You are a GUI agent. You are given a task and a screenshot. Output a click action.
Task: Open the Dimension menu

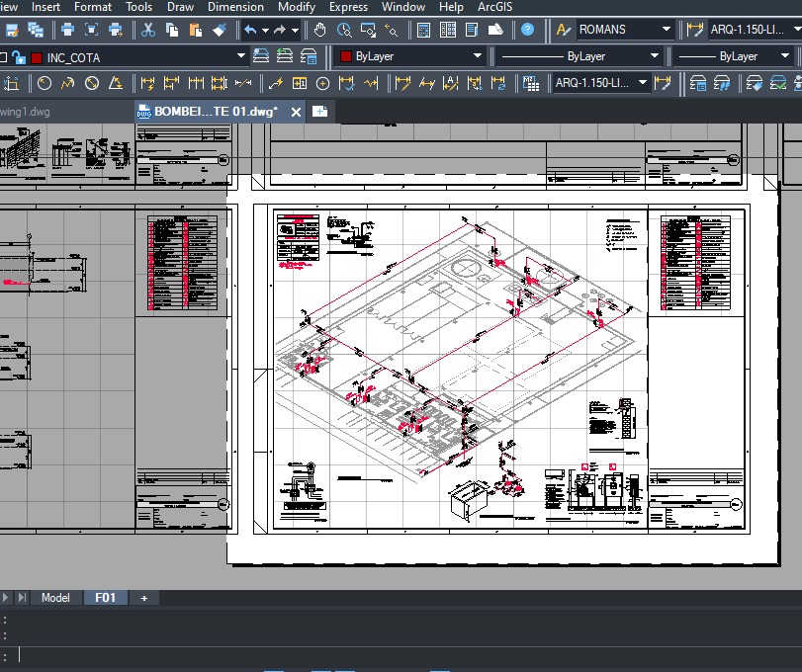235,7
